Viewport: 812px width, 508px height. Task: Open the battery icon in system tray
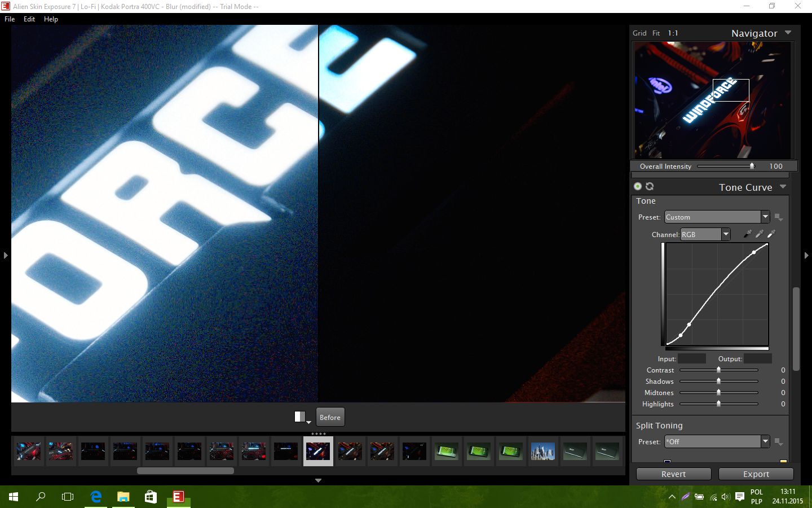point(699,497)
